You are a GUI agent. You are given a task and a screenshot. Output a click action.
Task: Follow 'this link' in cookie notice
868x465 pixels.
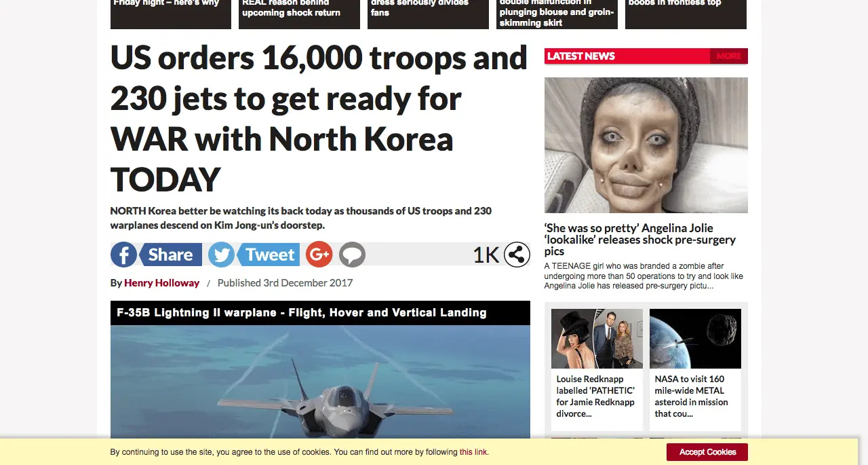point(473,452)
